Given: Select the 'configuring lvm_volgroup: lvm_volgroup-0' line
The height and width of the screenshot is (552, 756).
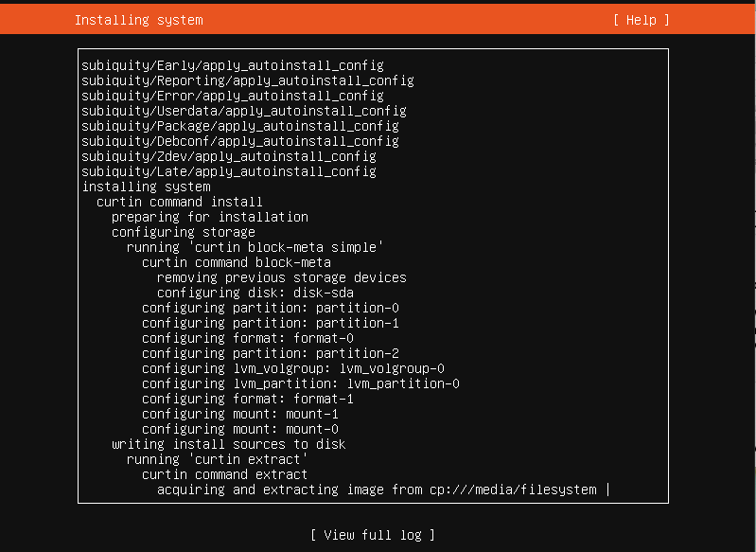Looking at the screenshot, I should (293, 368).
